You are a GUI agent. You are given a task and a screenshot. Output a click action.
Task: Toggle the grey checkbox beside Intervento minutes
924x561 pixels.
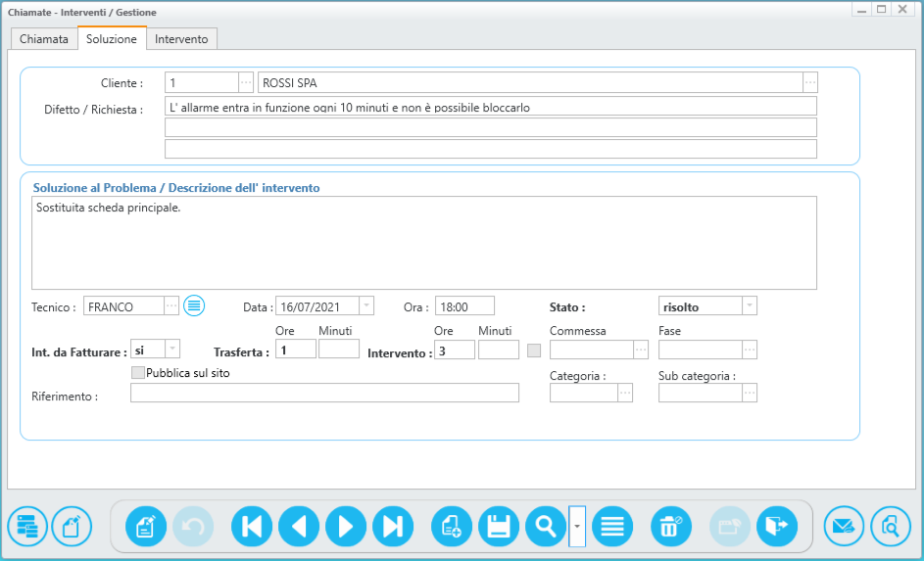click(534, 351)
